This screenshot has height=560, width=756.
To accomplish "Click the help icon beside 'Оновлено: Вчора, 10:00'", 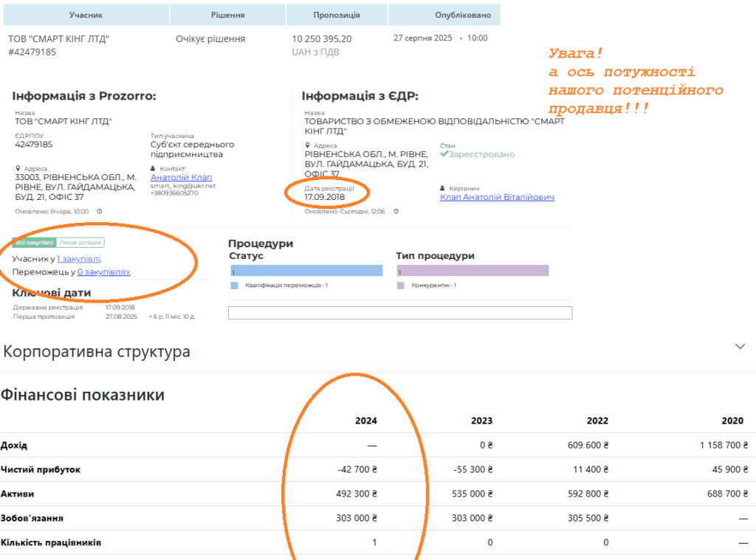I will click(x=99, y=211).
